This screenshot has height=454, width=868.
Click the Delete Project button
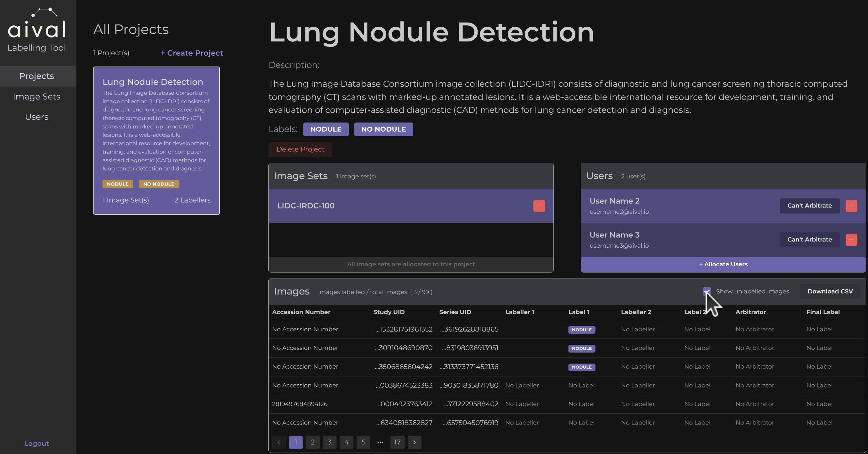[x=300, y=149]
